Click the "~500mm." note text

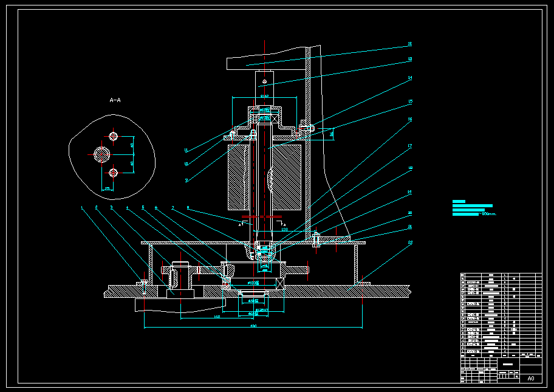(488, 214)
